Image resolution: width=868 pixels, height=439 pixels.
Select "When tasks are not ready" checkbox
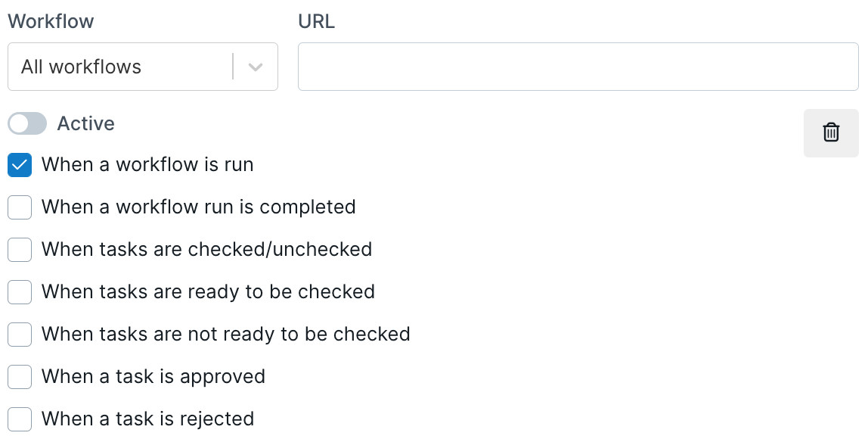pos(20,335)
